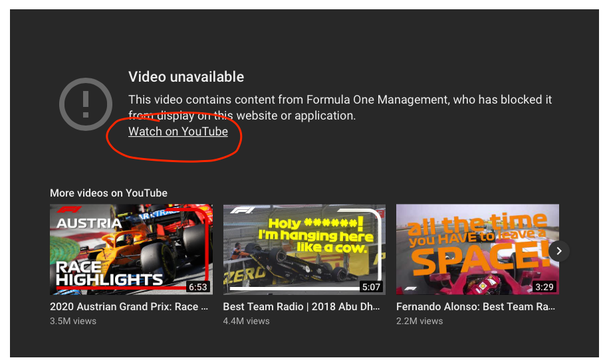Click the 3.5M views text
Screen dimensions: 605x364
(x=73, y=321)
